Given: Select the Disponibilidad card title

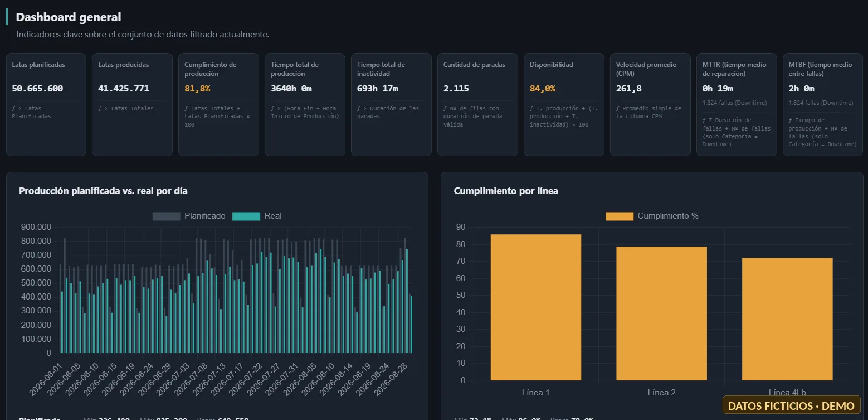Looking at the screenshot, I should pyautogui.click(x=552, y=65).
